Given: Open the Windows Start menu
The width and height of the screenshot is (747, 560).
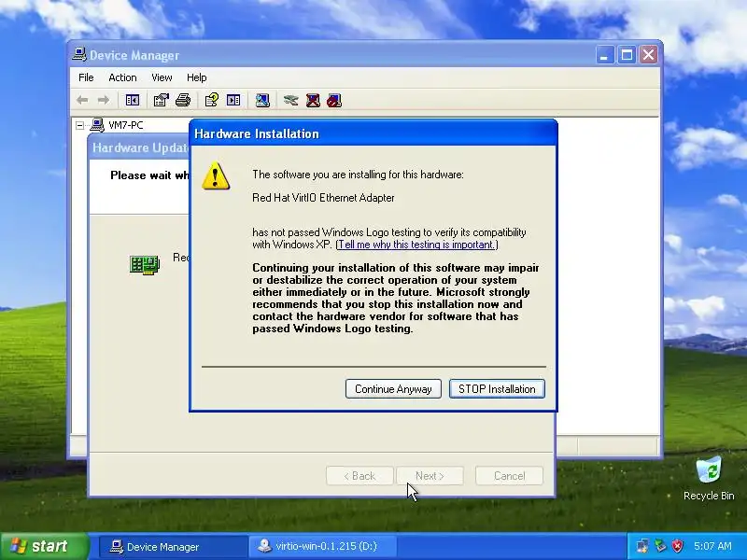Looking at the screenshot, I should click(44, 546).
